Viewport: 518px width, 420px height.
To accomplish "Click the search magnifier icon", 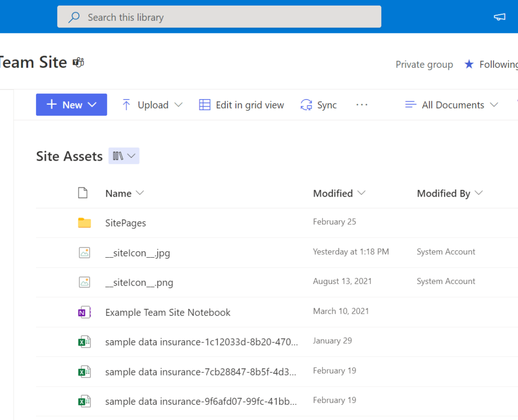I will click(74, 17).
